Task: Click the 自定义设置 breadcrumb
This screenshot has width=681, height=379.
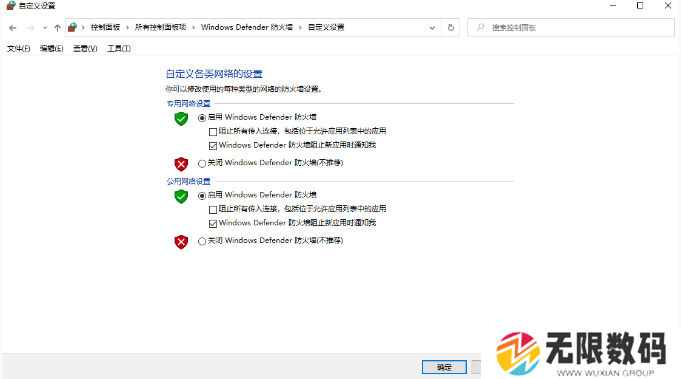Action: (x=326, y=27)
